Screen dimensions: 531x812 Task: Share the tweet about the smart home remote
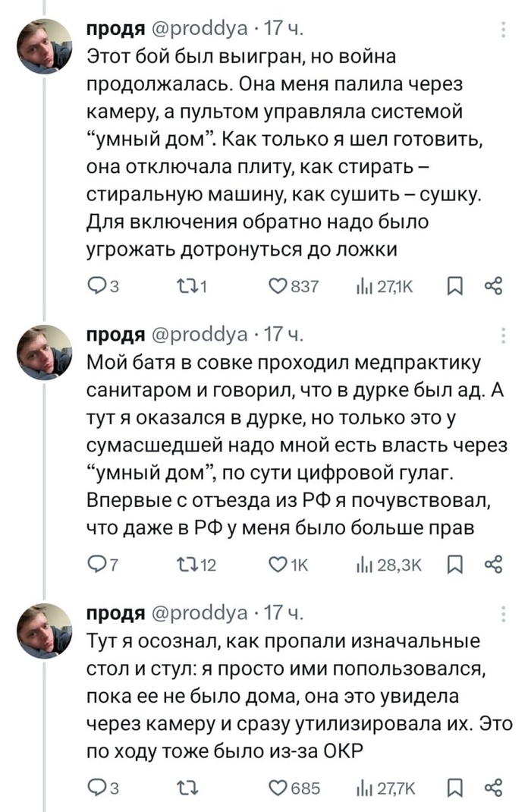click(495, 285)
